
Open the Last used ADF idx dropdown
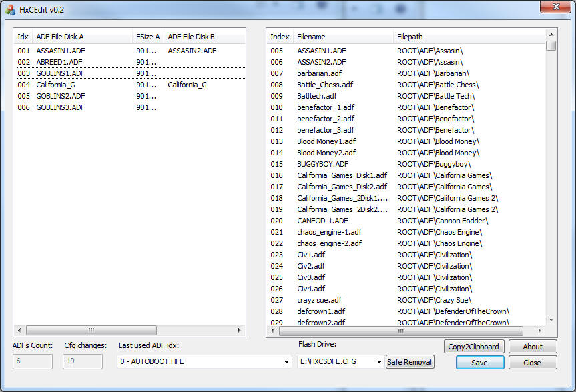tap(286, 362)
